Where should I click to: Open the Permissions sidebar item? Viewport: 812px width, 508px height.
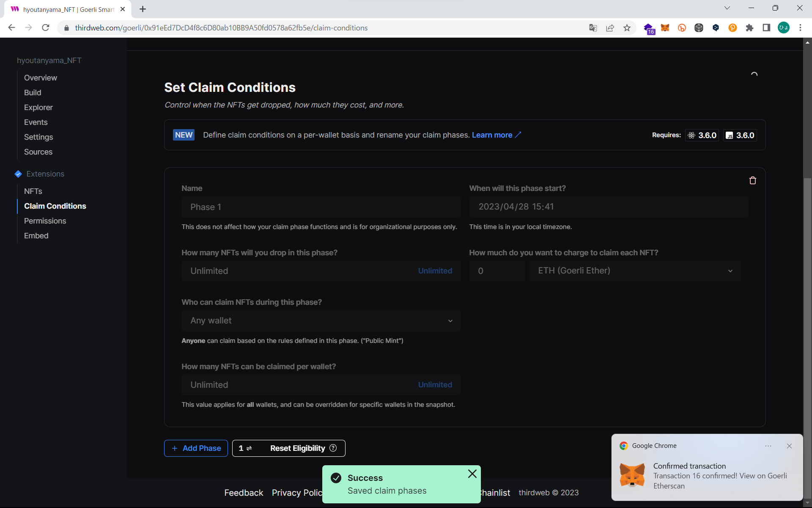coord(45,221)
